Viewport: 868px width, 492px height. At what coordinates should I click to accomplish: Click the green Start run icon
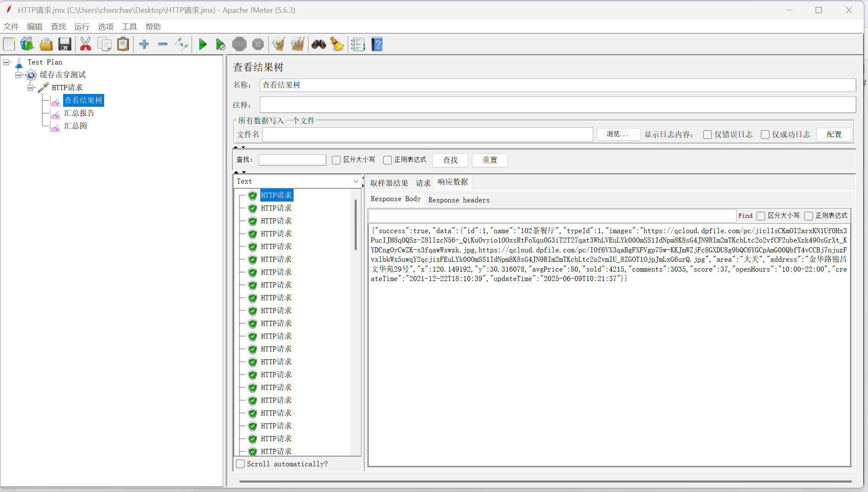[203, 44]
